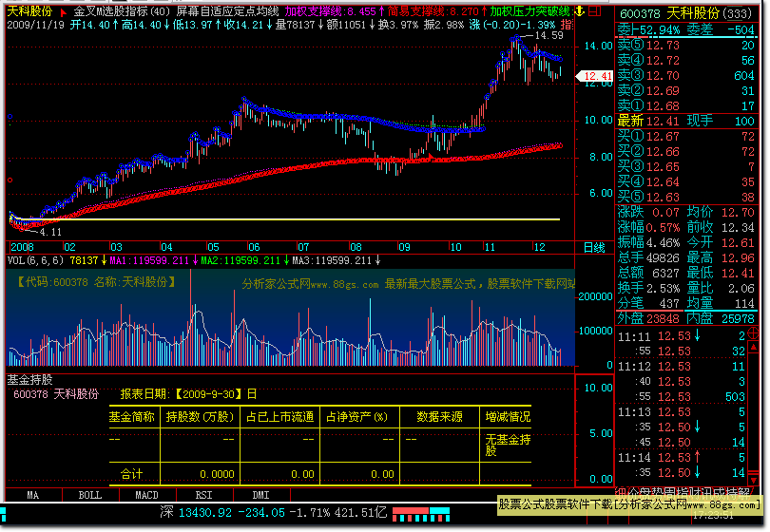Switch to the BOLL indicator tab

(x=89, y=495)
